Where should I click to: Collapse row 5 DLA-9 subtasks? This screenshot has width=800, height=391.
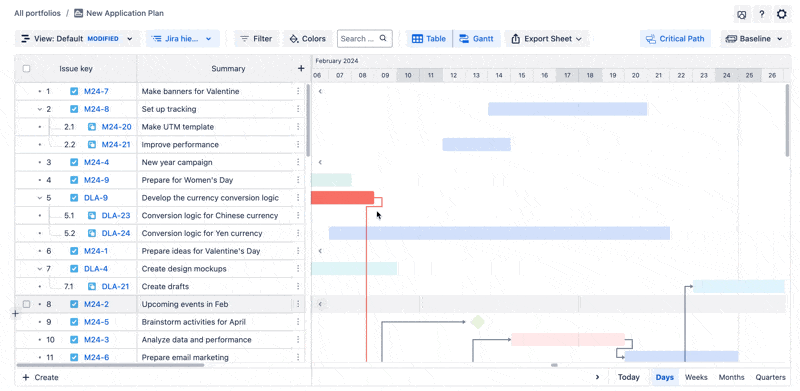coord(39,198)
